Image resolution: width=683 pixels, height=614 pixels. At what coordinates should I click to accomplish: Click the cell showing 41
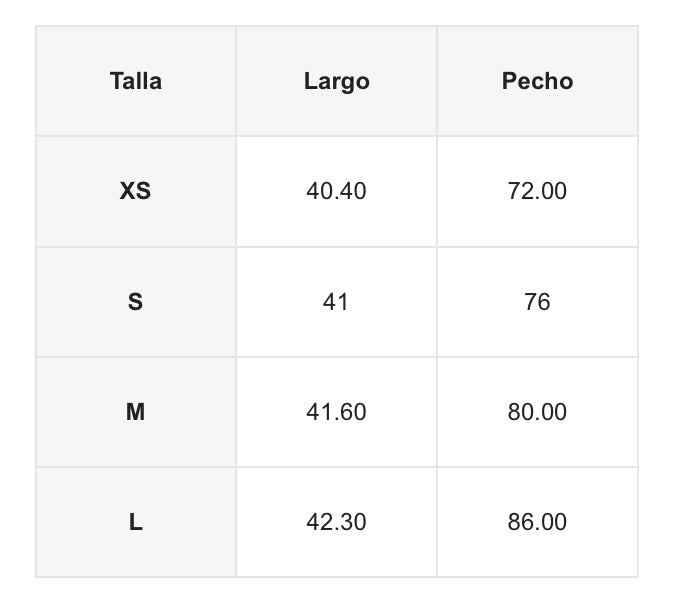coord(336,301)
